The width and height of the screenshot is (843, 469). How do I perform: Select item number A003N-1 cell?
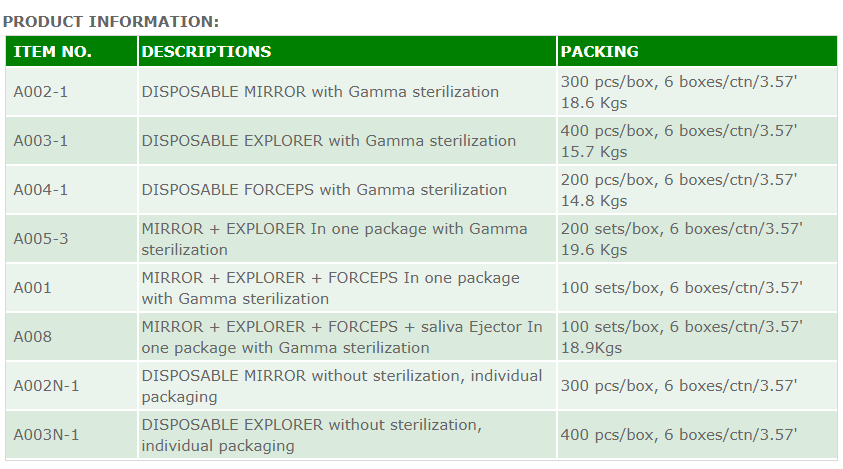(46, 435)
